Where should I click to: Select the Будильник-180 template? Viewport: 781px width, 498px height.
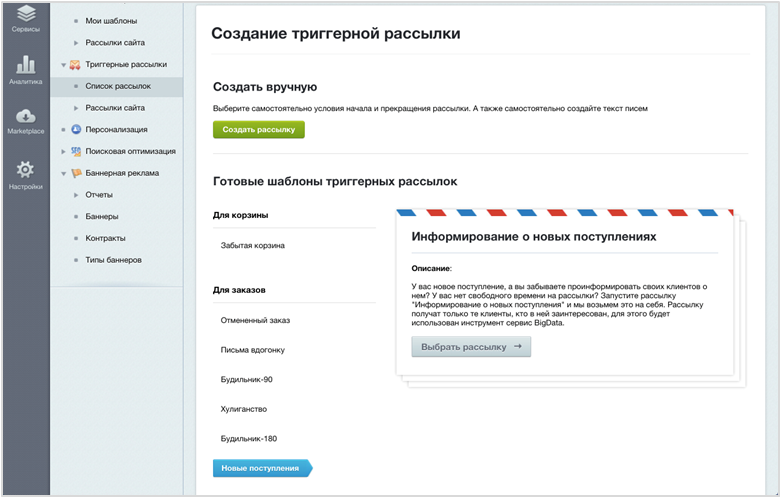point(249,439)
